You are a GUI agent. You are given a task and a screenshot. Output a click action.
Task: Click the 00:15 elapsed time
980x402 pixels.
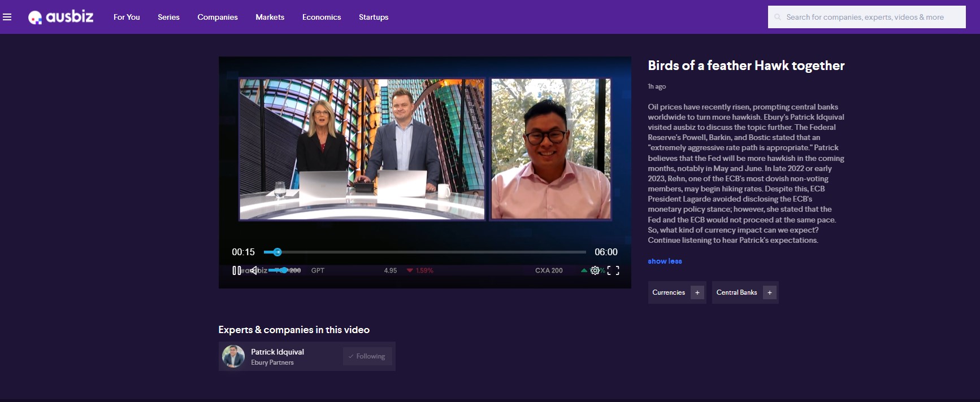(x=243, y=252)
